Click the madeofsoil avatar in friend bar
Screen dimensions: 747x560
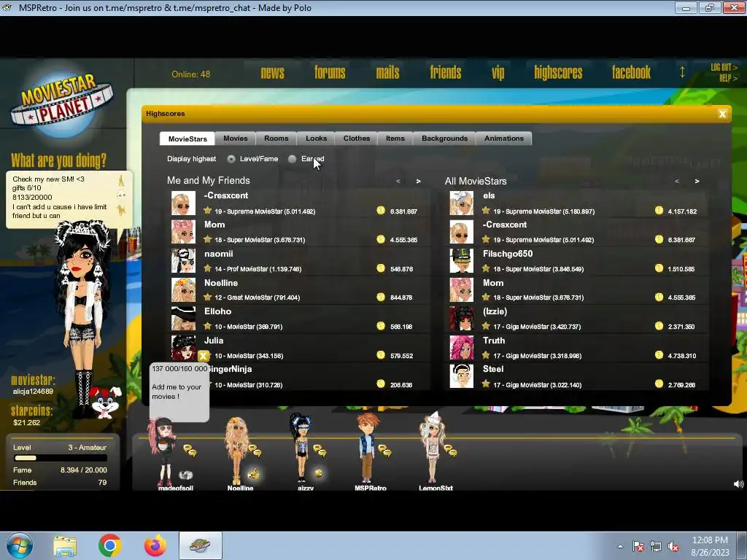(163, 451)
